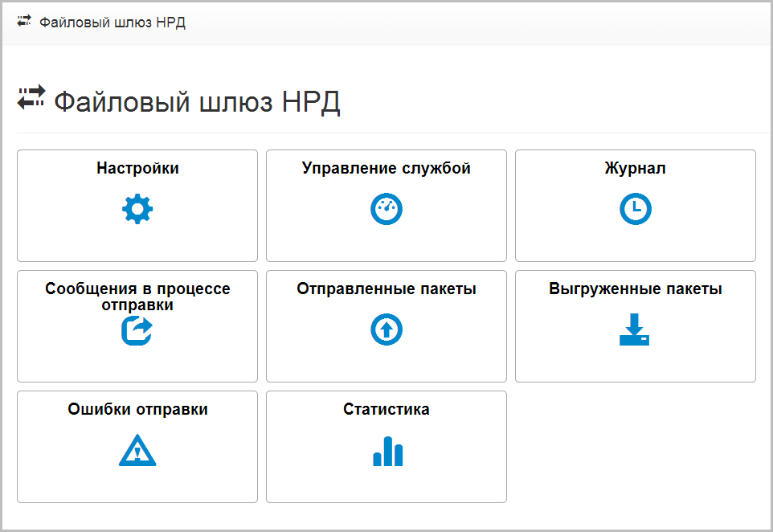Click the download icon under Выгруженные пакеты
Image resolution: width=773 pixels, height=532 pixels.
pyautogui.click(x=635, y=329)
